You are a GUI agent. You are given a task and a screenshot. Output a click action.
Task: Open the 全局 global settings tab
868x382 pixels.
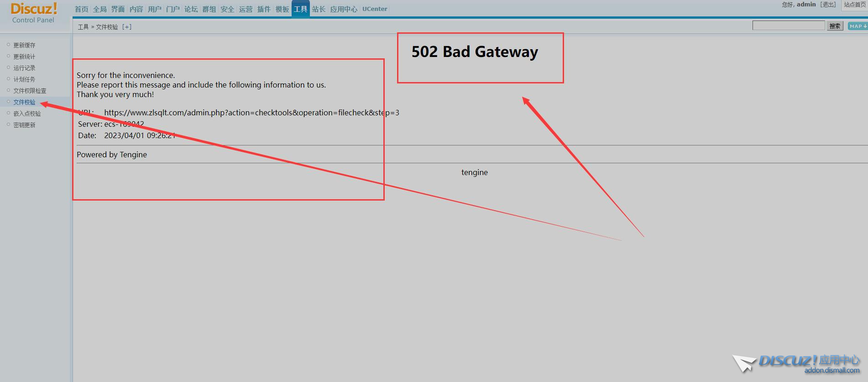pyautogui.click(x=100, y=9)
